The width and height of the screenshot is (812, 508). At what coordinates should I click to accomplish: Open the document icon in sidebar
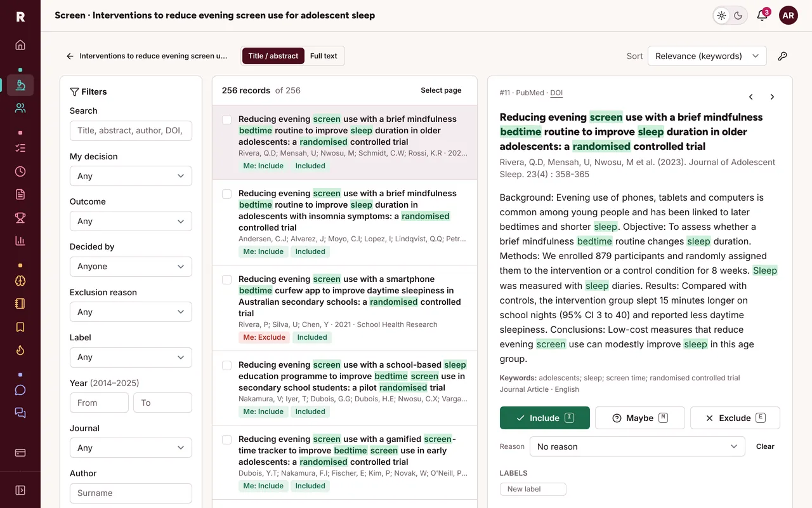tap(20, 194)
